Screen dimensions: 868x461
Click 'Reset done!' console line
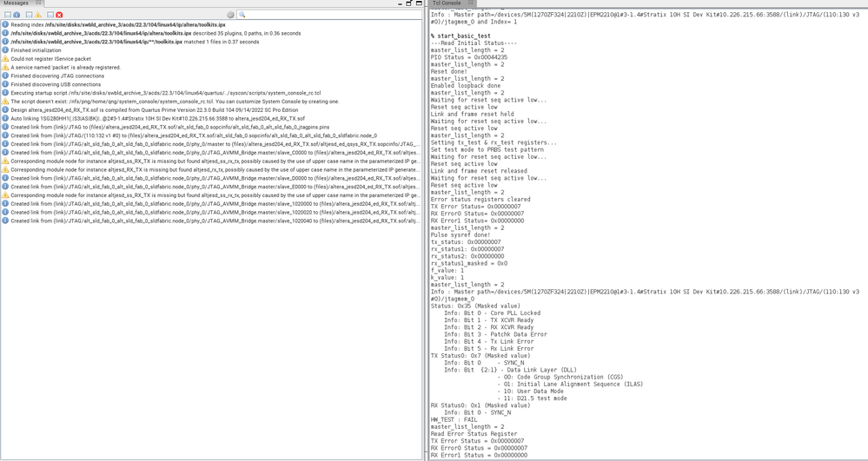tap(449, 71)
